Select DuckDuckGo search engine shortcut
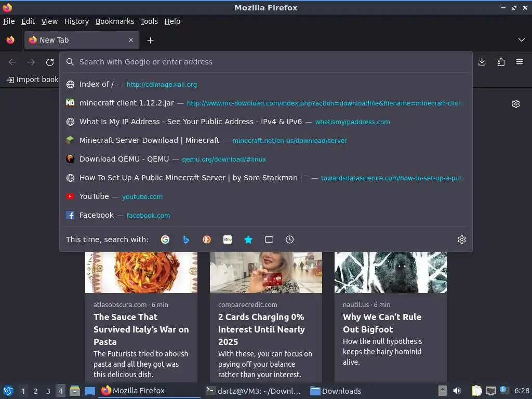Screen dimensions: 532x399 (207, 240)
